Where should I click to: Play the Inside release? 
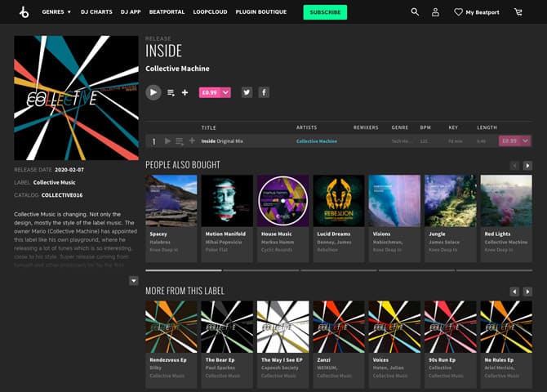click(153, 92)
